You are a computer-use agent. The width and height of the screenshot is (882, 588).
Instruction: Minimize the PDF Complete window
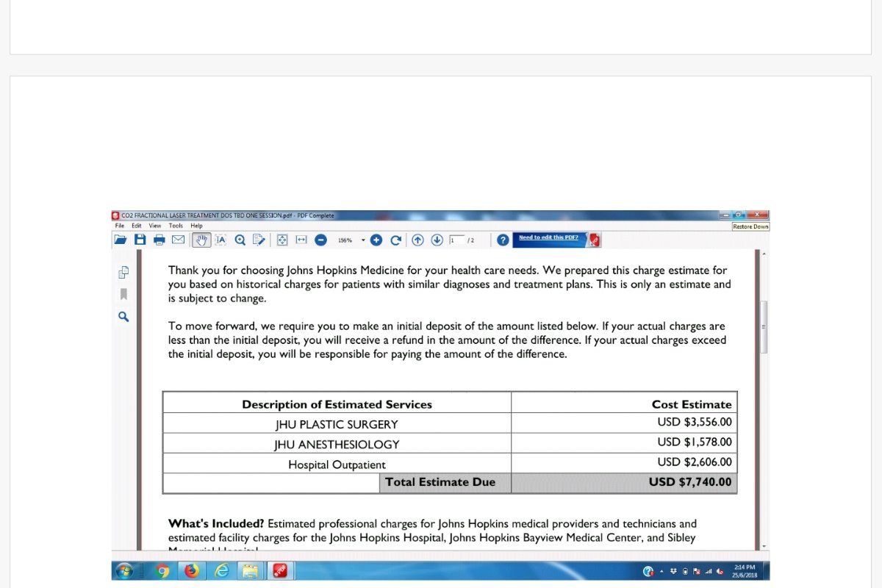pyautogui.click(x=725, y=215)
